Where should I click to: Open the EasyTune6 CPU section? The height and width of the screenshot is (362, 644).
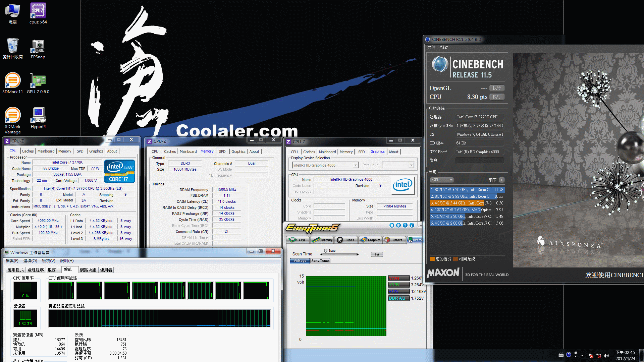tap(298, 240)
